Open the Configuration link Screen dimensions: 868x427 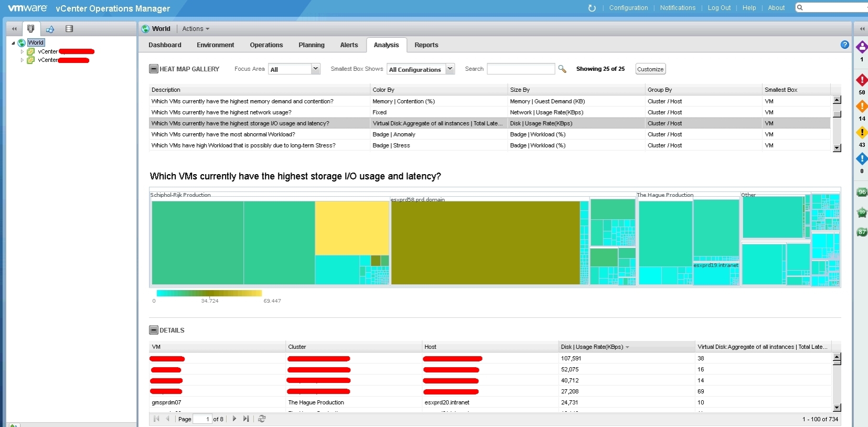tap(628, 8)
